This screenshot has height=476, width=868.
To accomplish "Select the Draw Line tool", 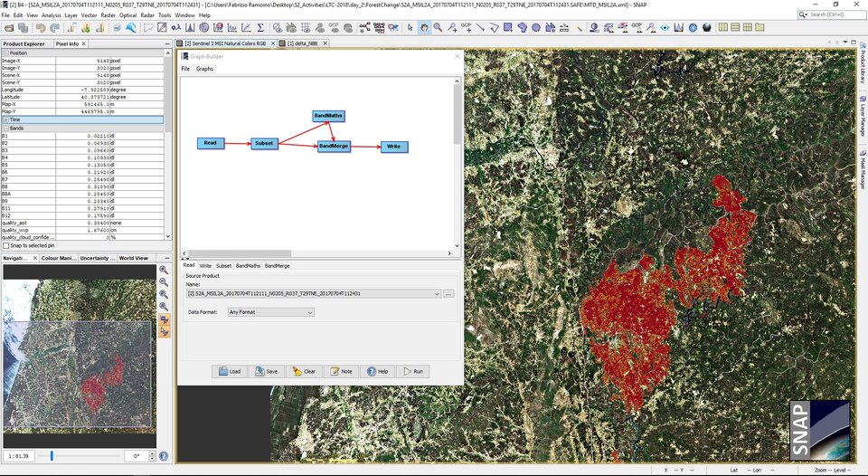I will pyautogui.click(x=480, y=27).
